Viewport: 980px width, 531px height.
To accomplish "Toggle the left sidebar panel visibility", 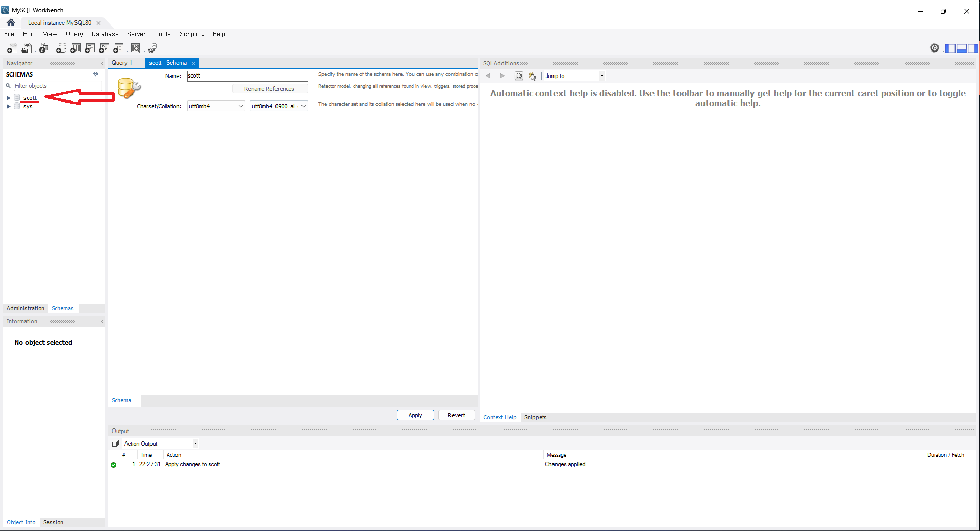I will (x=950, y=48).
